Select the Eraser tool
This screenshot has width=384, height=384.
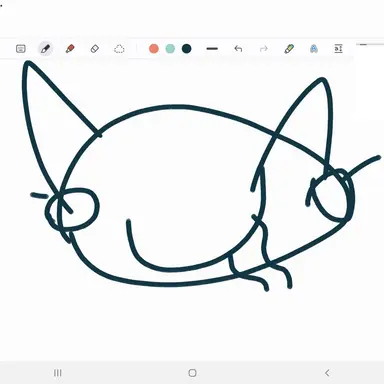point(95,49)
